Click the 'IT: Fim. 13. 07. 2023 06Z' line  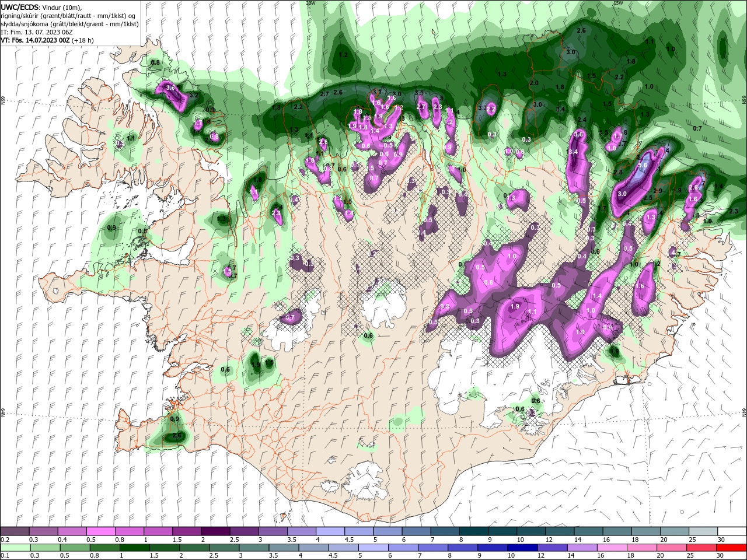tap(36, 32)
